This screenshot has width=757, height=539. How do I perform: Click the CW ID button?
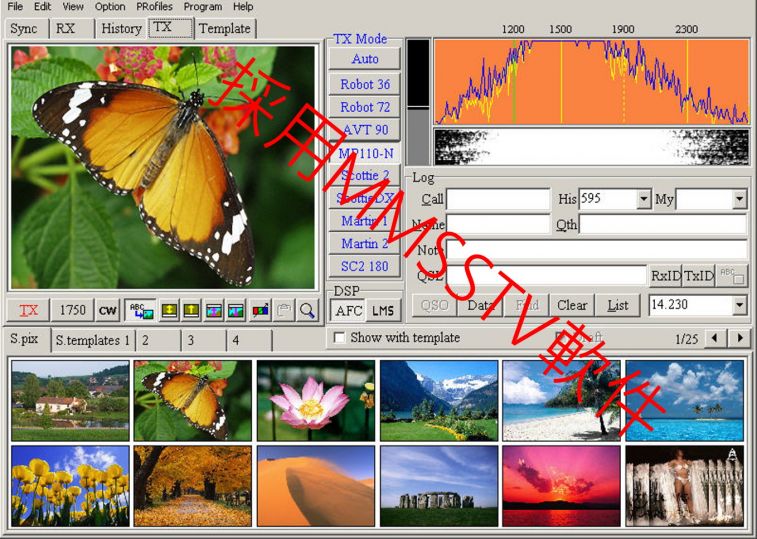[107, 311]
